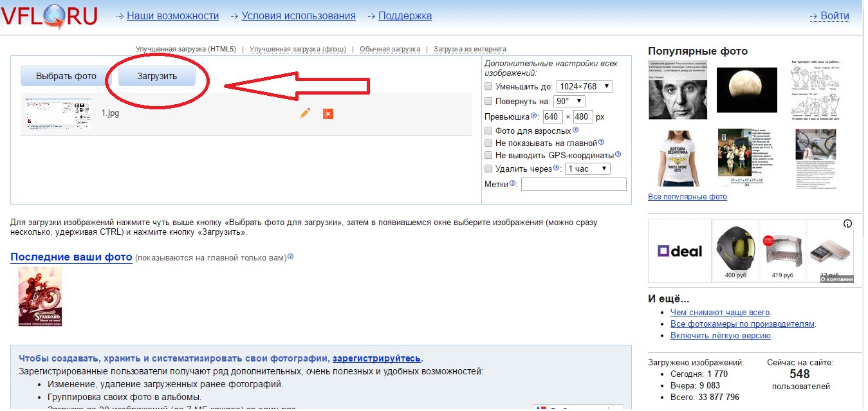
Task: Open help icon next to Фото для взрослых
Action: [x=576, y=130]
